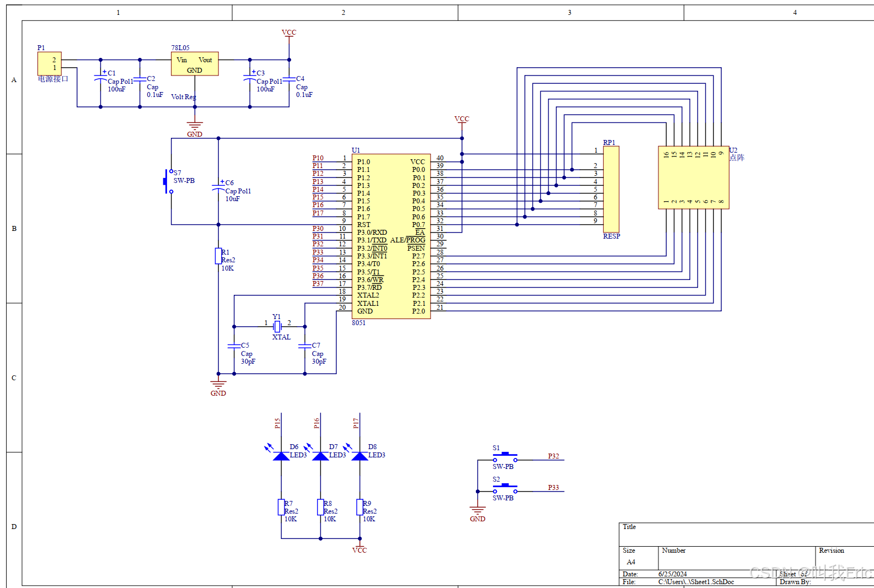Select the RP1 resistor pack body
This screenshot has width=874, height=588.
[611, 189]
